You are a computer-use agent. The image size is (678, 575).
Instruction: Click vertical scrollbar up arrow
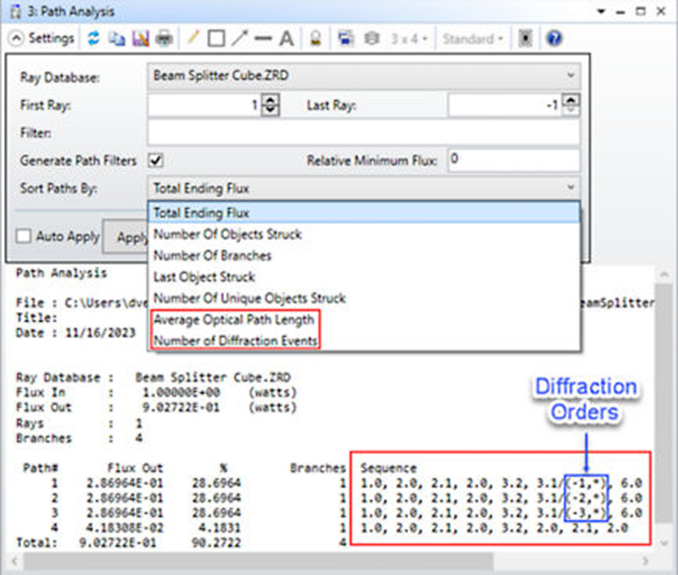pos(664,274)
